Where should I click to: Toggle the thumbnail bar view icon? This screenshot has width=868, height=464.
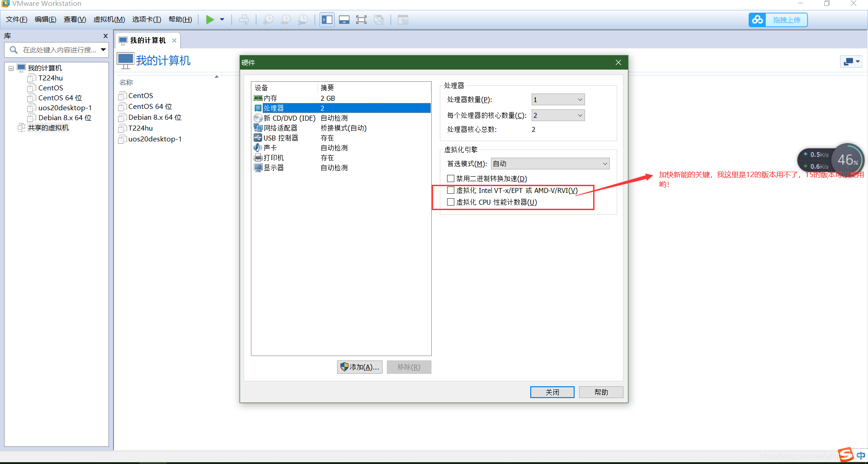(344, 19)
